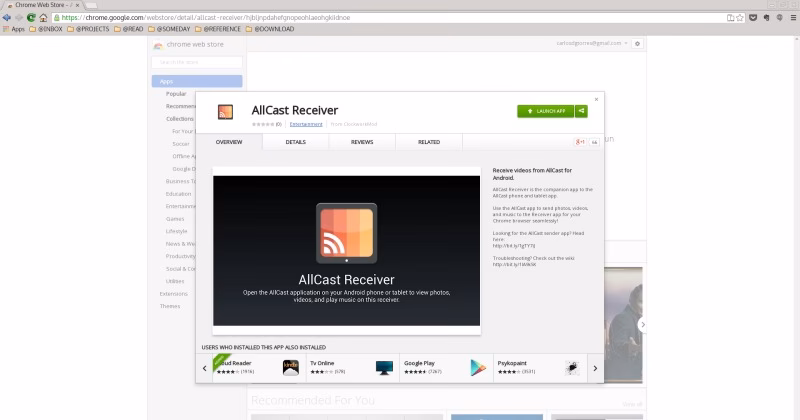This screenshot has height=420, width=800.
Task: Go back with the browser back arrow
Action: pyautogui.click(x=7, y=17)
